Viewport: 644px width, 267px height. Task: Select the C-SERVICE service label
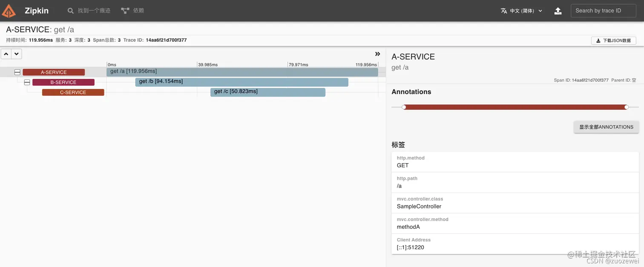73,92
